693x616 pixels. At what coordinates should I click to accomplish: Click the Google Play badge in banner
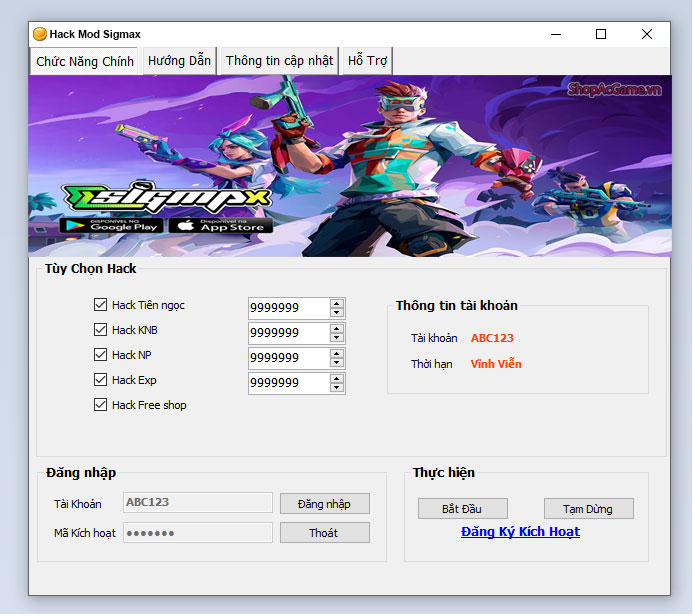pyautogui.click(x=111, y=225)
